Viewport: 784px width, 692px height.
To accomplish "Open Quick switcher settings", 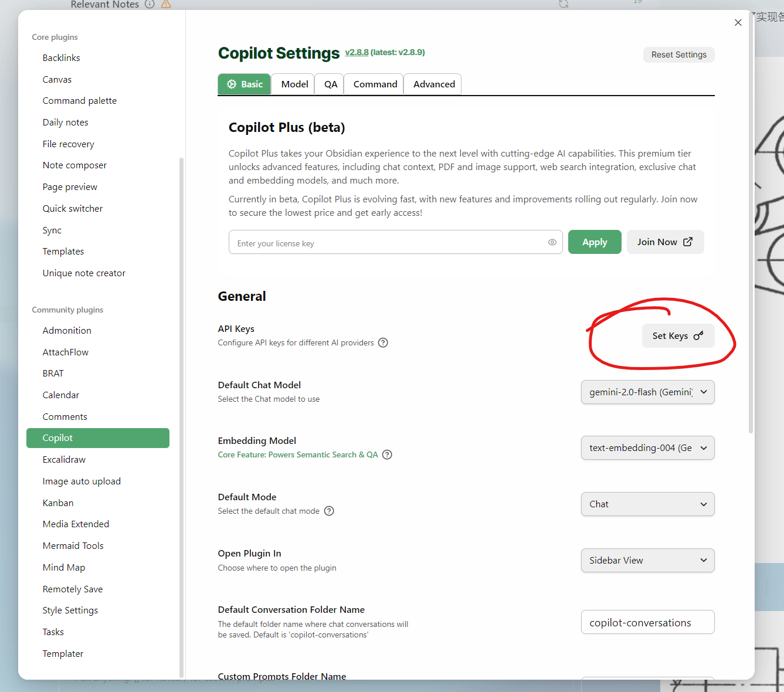I will click(98, 208).
